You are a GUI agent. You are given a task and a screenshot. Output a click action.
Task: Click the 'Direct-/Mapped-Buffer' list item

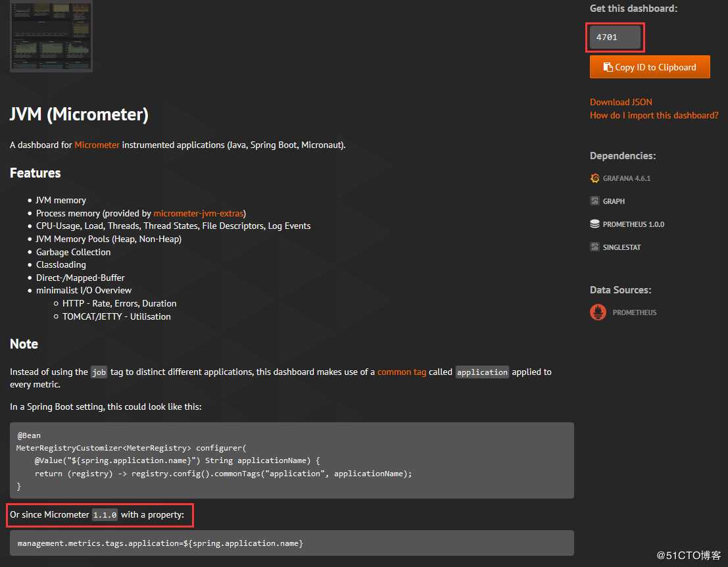(x=80, y=278)
